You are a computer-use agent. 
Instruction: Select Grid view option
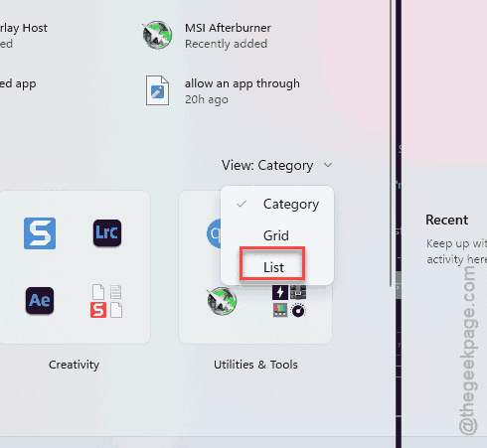pos(277,235)
